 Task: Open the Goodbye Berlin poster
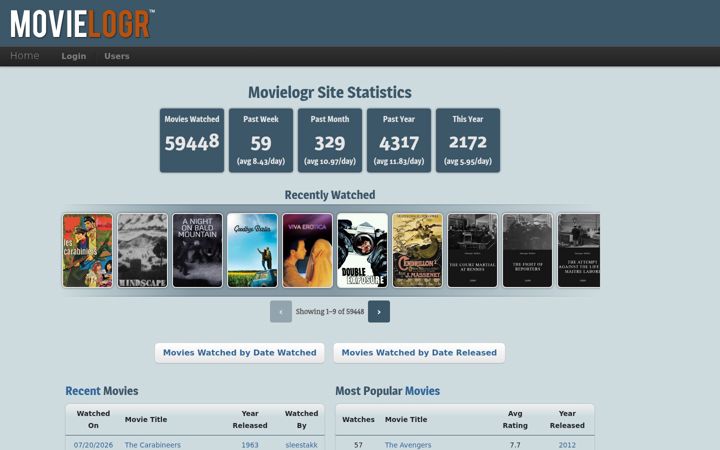[x=253, y=251]
